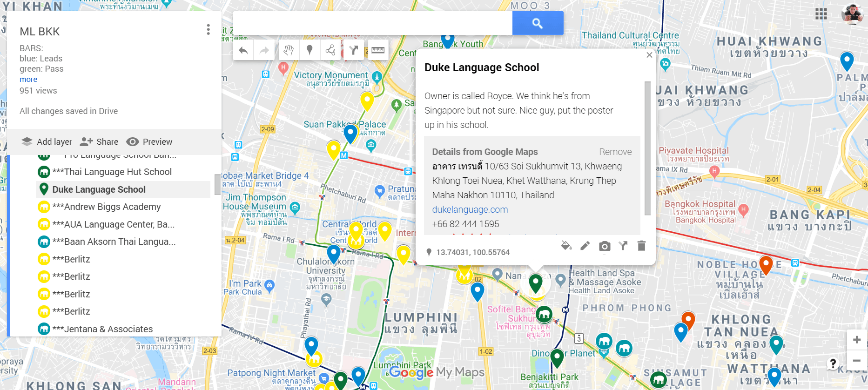868x390 pixels.
Task: Click the 951 views text
Action: pyautogui.click(x=38, y=91)
